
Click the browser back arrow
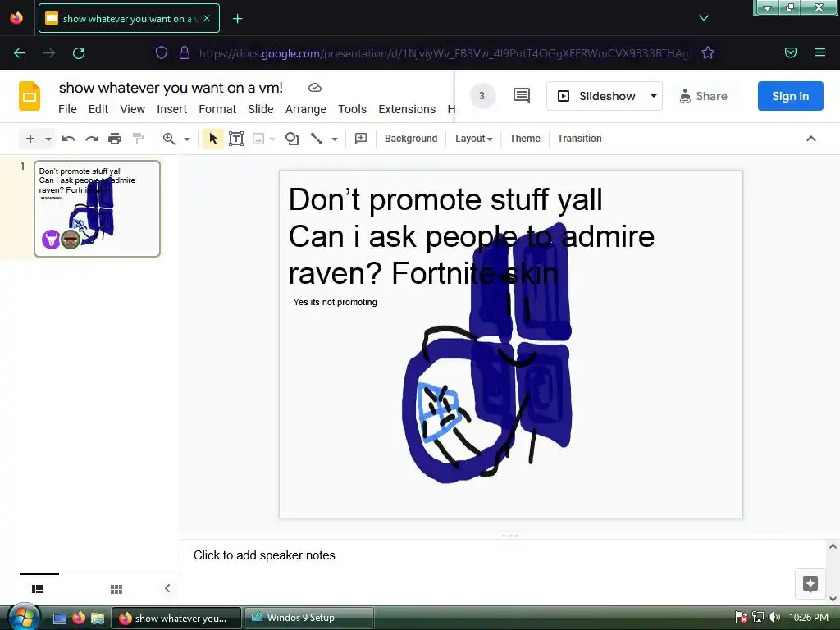tap(20, 53)
